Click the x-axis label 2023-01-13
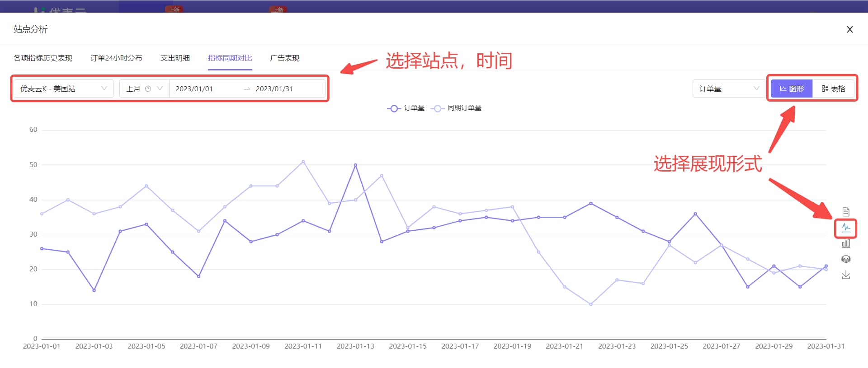This screenshot has height=368, width=868. tap(355, 346)
